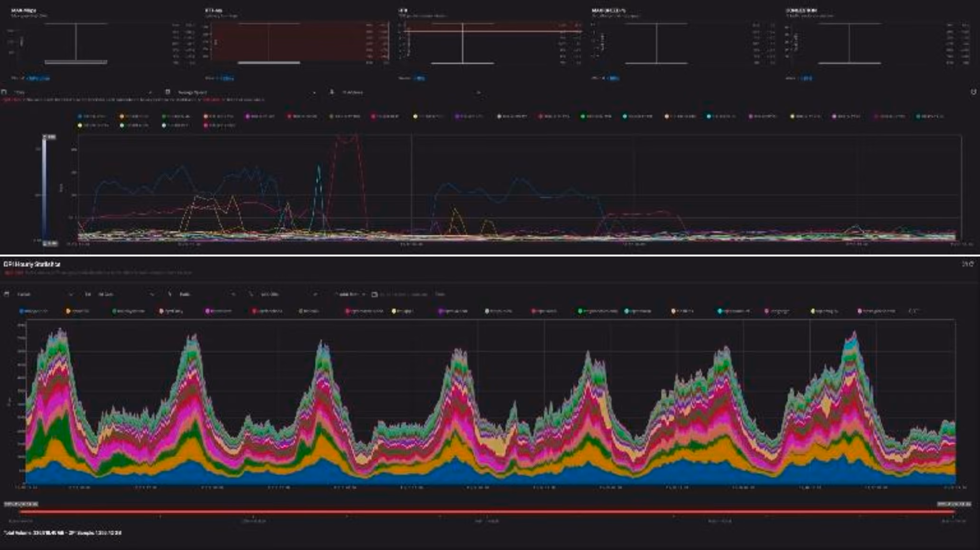The height and width of the screenshot is (550, 980).
Task: Click the fourth toolbar icon in the DPI toolbar
Action: tap(251, 294)
